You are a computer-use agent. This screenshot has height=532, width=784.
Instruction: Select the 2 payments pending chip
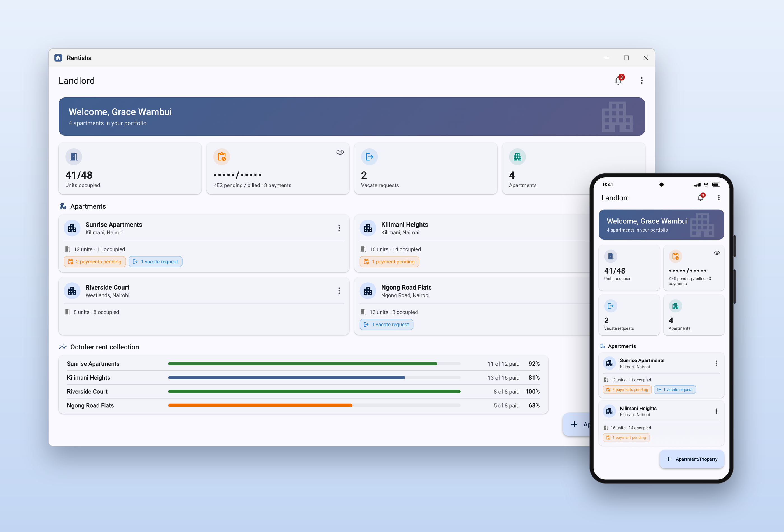pos(95,262)
